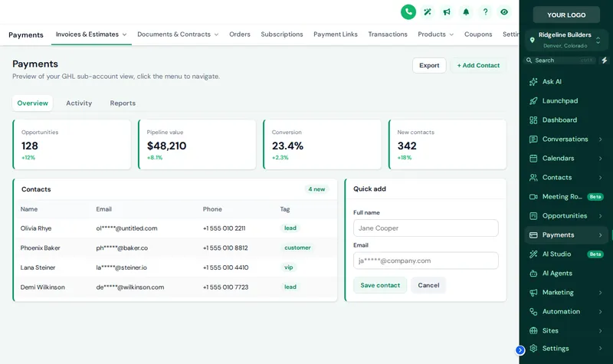613x364 pixels.
Task: Click the megaphone announcements icon
Action: (447, 12)
